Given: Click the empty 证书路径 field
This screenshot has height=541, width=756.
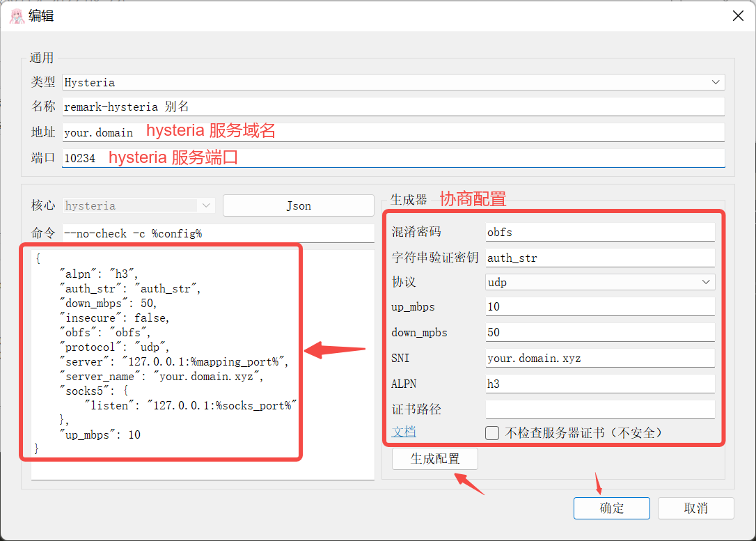Looking at the screenshot, I should 599,409.
